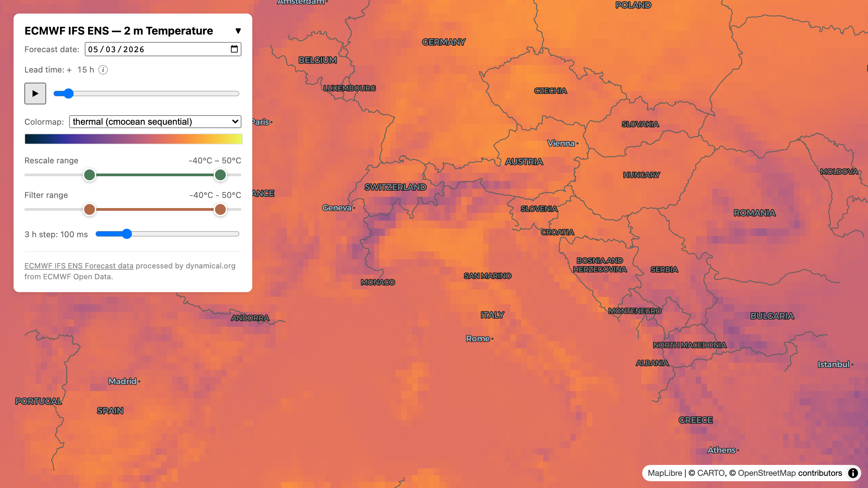This screenshot has width=868, height=488.
Task: Play the forecast animation
Action: pos(35,94)
